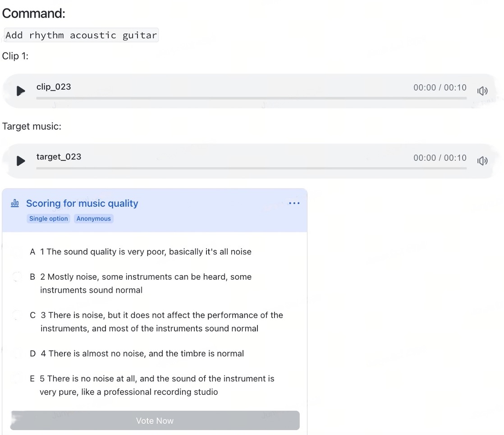
Task: Seek on the clip_023 progress bar
Action: (251, 98)
